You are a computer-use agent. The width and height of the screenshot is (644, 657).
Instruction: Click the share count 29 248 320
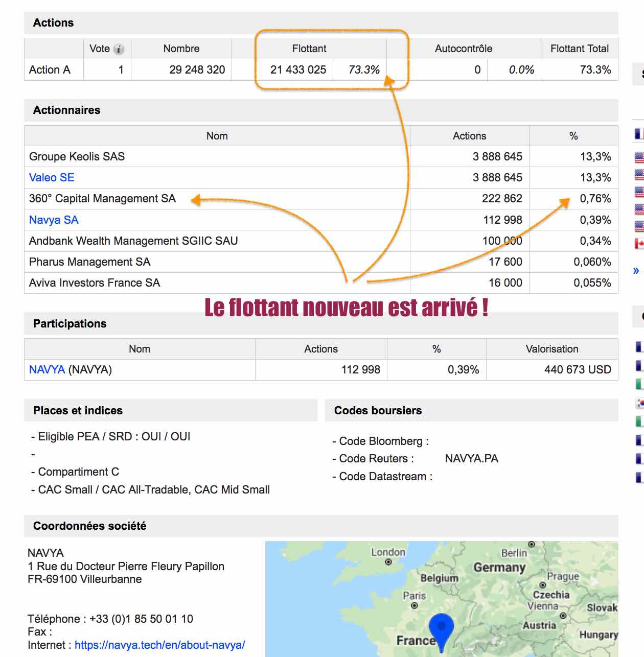pos(197,70)
